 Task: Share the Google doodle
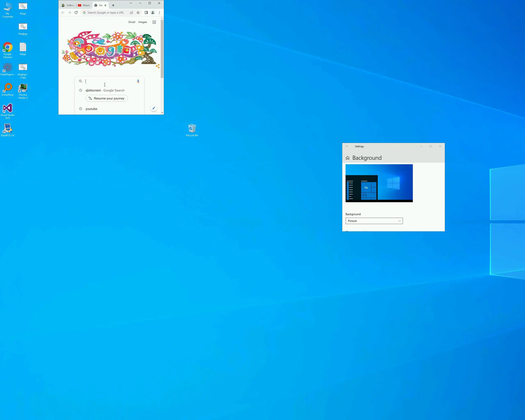coord(157,66)
